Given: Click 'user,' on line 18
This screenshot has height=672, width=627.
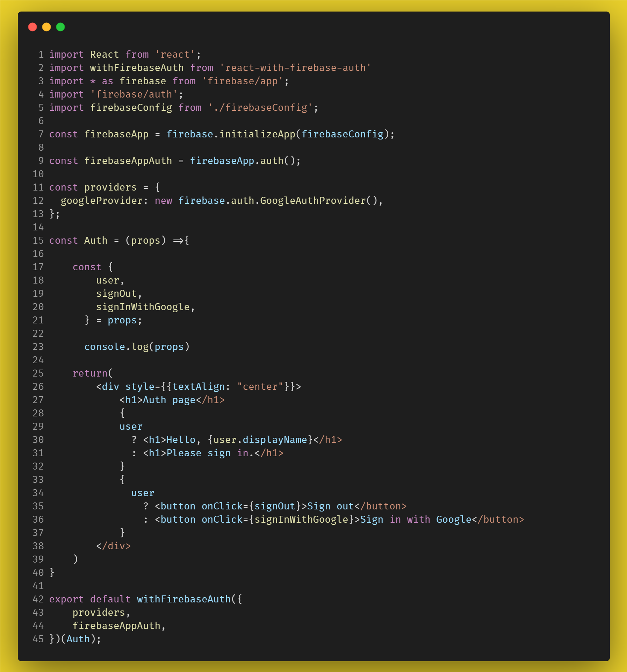Looking at the screenshot, I should 110,280.
